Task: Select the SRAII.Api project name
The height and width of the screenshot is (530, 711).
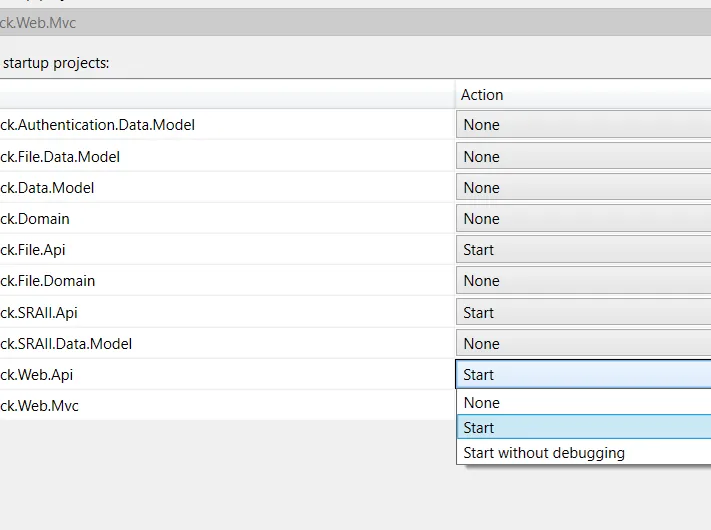Action: (39, 312)
